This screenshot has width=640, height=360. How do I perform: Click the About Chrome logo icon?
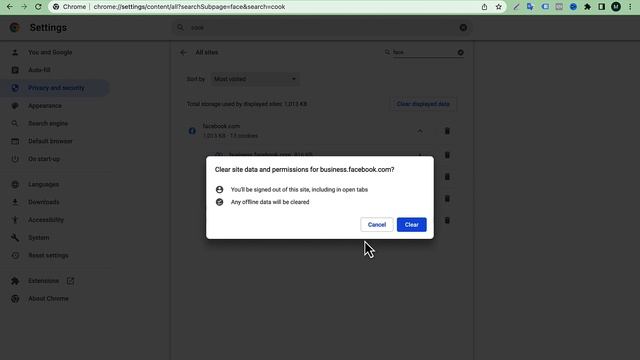coord(15,298)
